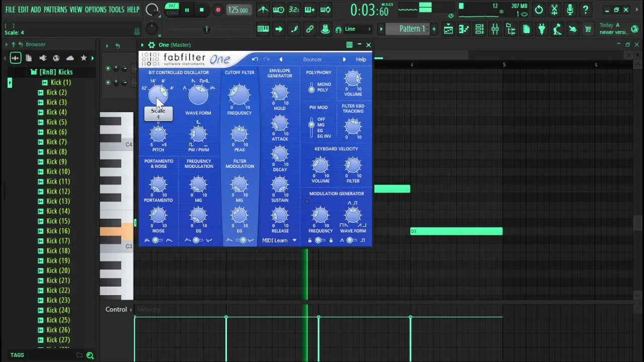Click the D3 note in piano roll

click(x=456, y=231)
